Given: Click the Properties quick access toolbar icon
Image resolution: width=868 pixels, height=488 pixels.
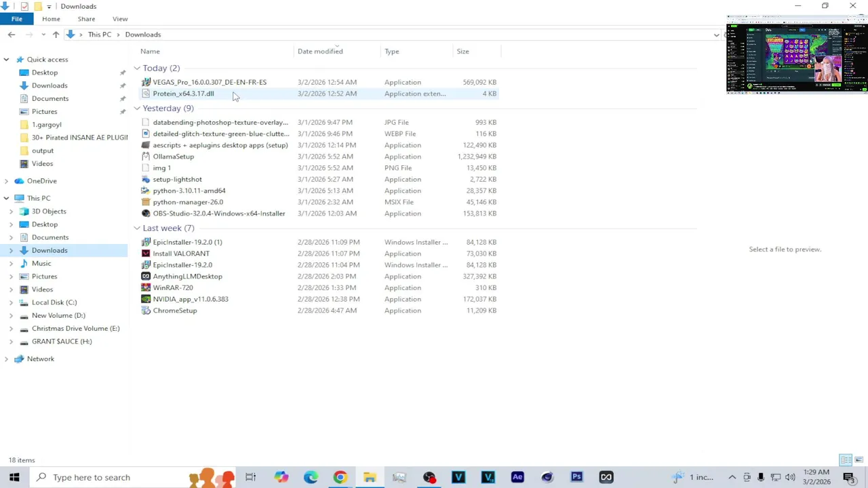Looking at the screenshot, I should tap(24, 6).
